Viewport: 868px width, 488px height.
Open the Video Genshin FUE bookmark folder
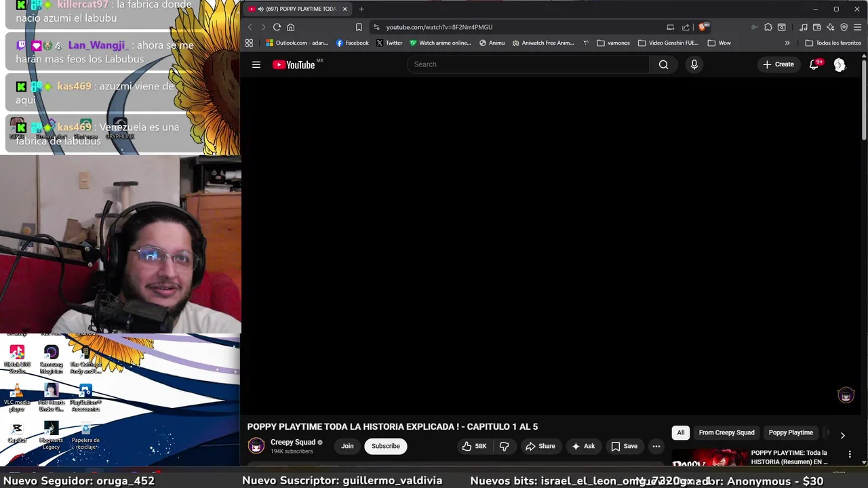668,43
